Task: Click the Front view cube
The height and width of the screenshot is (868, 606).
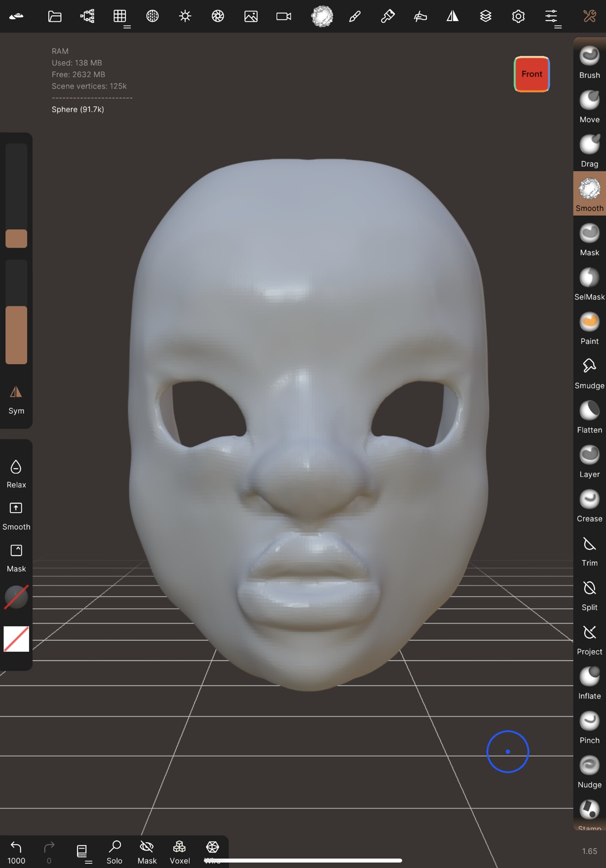Action: pos(531,74)
